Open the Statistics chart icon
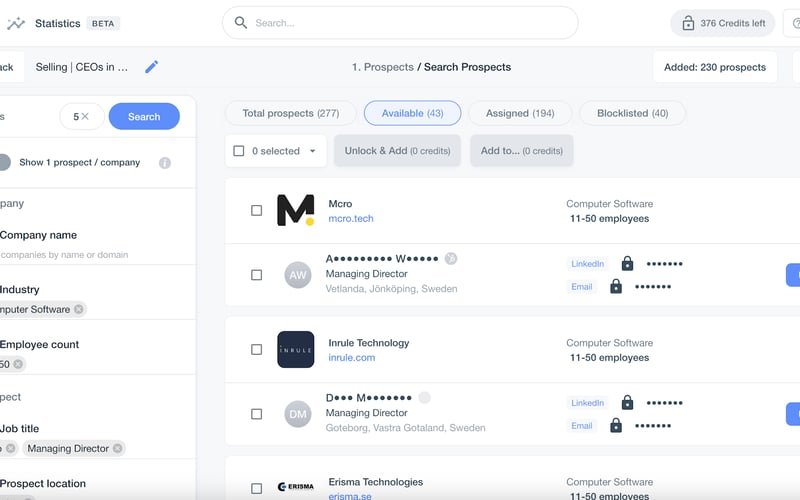Image resolution: width=800 pixels, height=500 pixels. coord(16,23)
